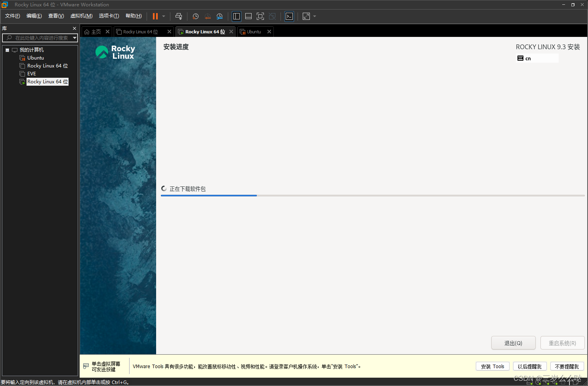Click the 正在下载软件包 status text

[187, 189]
